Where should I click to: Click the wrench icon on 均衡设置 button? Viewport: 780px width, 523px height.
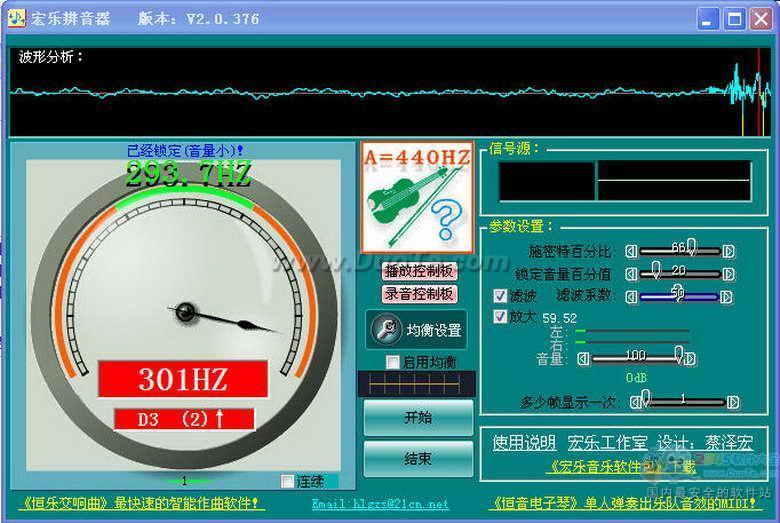pos(385,329)
